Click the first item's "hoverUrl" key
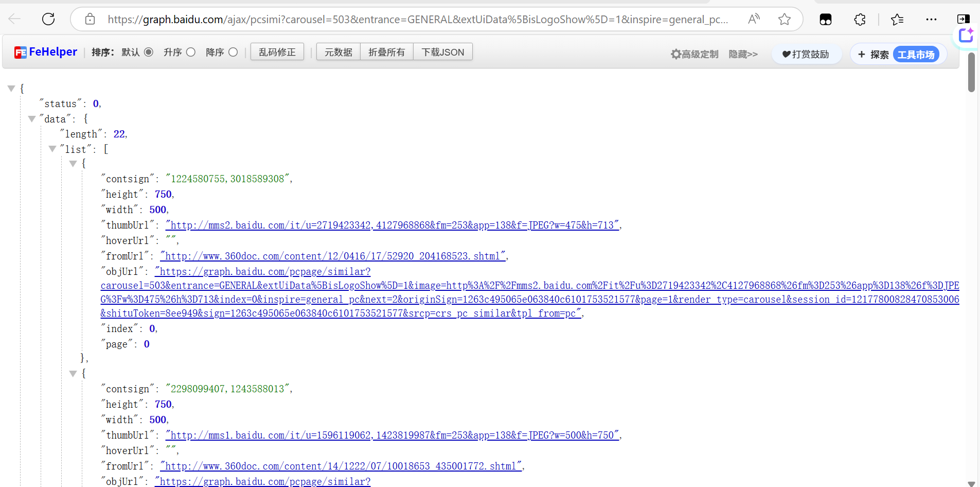 [x=128, y=240]
